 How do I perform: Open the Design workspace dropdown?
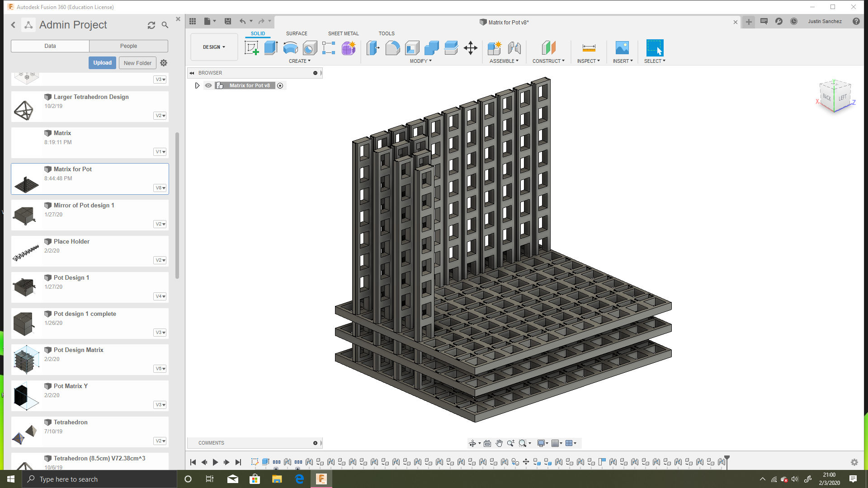coord(214,47)
